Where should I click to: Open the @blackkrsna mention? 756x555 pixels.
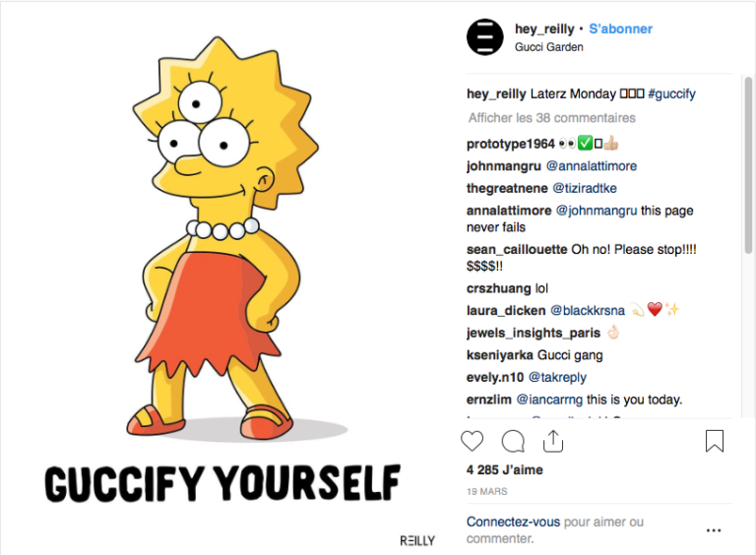tap(588, 310)
